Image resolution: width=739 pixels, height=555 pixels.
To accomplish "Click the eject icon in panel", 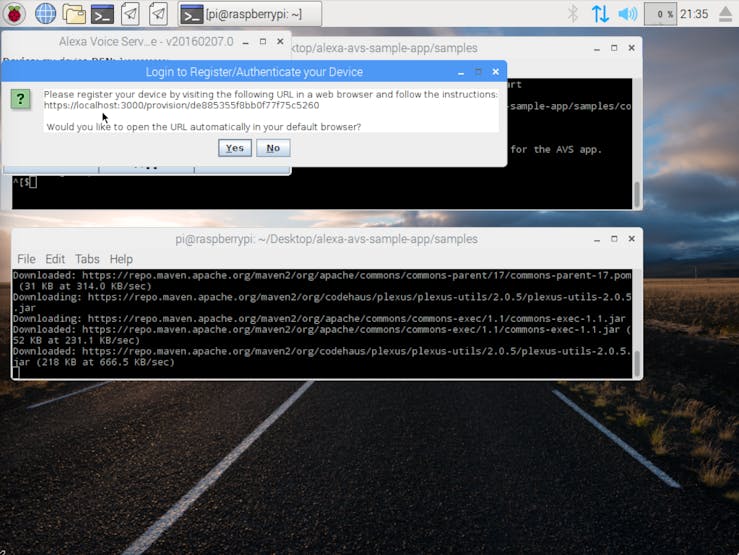I will (x=726, y=14).
